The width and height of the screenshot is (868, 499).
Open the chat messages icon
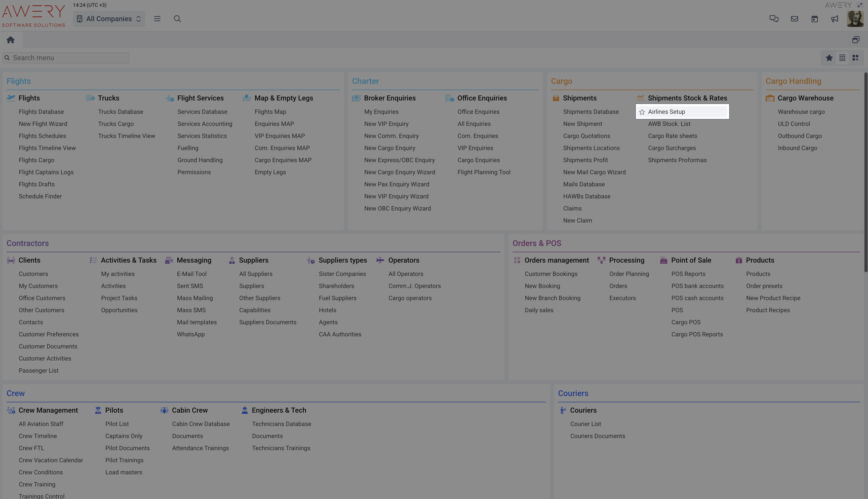tap(774, 19)
